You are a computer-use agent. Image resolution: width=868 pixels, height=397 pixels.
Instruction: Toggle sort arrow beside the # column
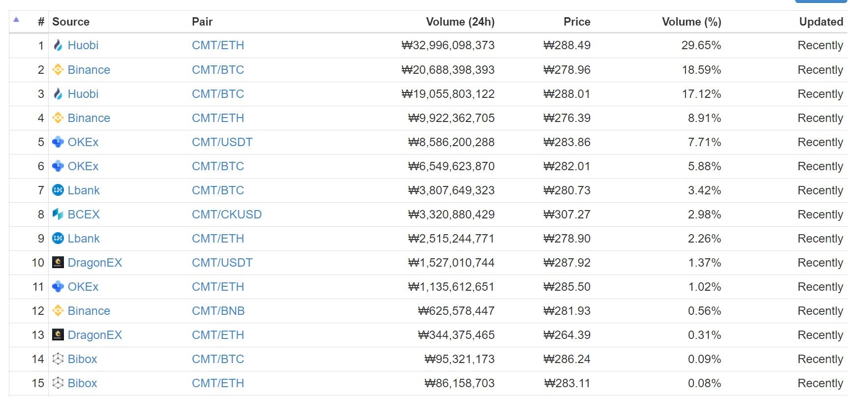tap(16, 20)
